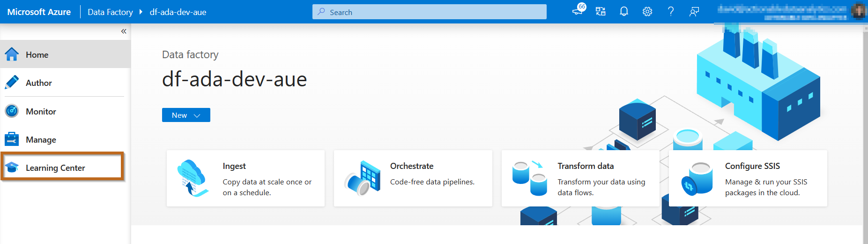Click the vertical scrollbar on the right
The width and height of the screenshot is (868, 244).
pos(865,134)
